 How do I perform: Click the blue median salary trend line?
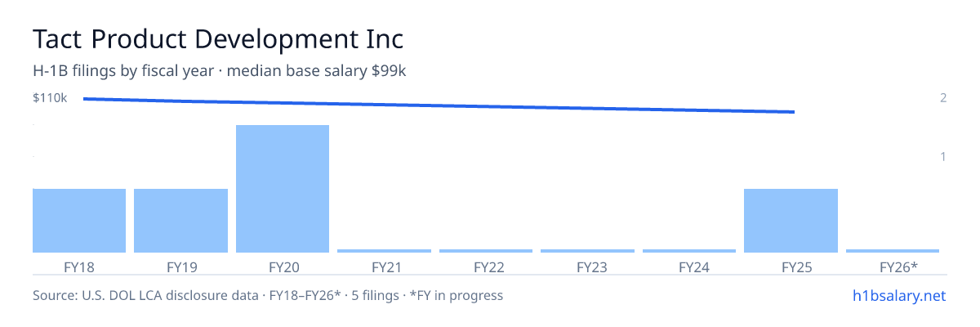pos(439,105)
